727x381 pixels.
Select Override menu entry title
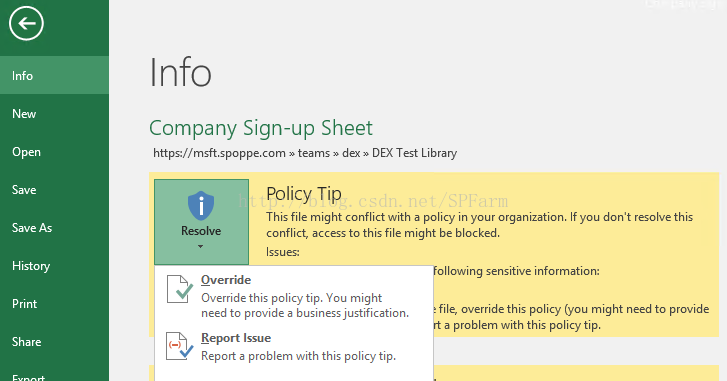226,280
